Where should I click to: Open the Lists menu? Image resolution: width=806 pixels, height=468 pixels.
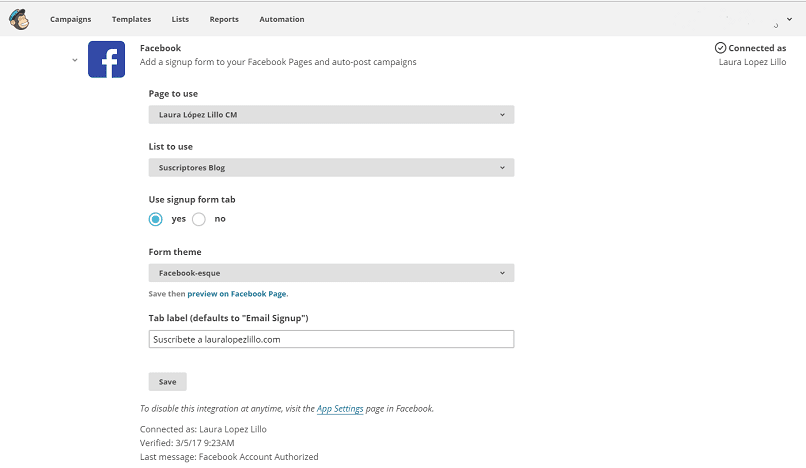[180, 19]
